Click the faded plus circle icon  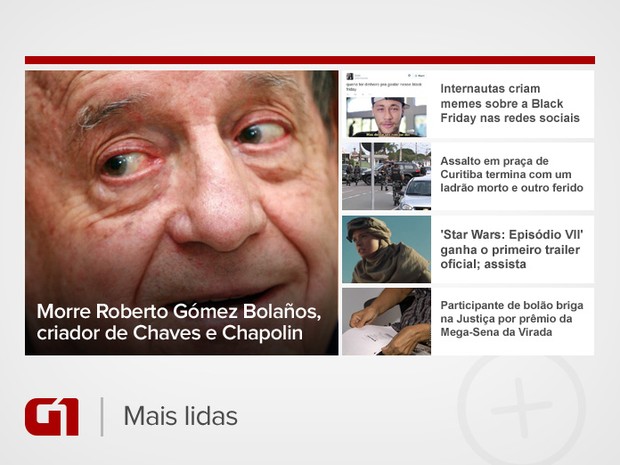point(521,407)
